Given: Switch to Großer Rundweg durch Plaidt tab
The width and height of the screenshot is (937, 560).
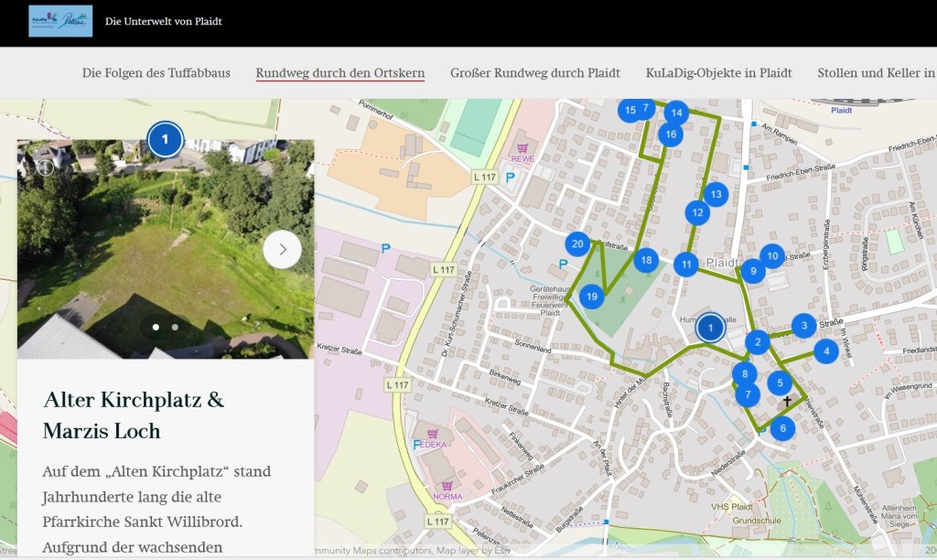Looking at the screenshot, I should (534, 73).
